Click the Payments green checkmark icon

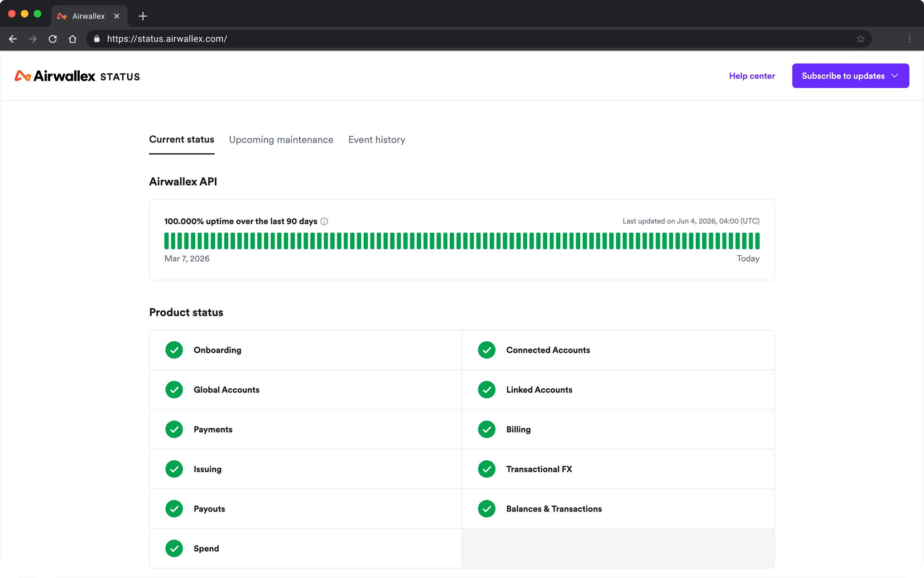tap(174, 430)
